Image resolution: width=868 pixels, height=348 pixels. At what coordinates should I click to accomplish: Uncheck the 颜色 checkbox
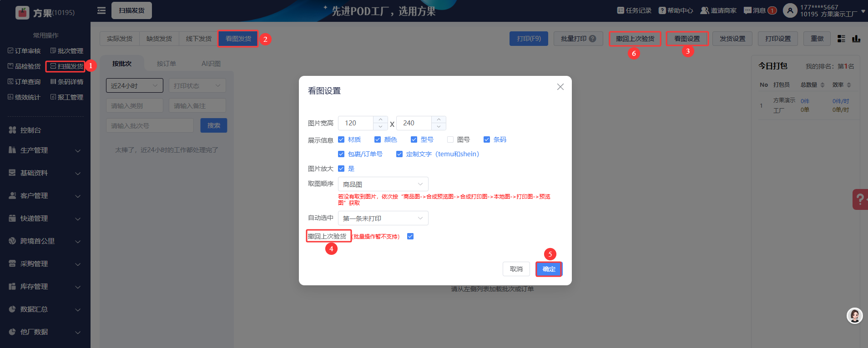pyautogui.click(x=378, y=139)
